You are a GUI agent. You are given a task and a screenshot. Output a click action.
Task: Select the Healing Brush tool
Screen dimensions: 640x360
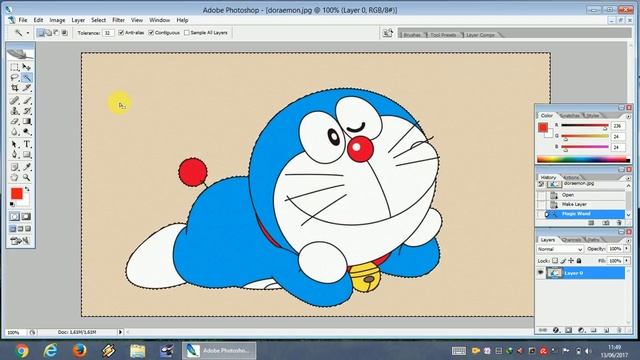[15, 100]
